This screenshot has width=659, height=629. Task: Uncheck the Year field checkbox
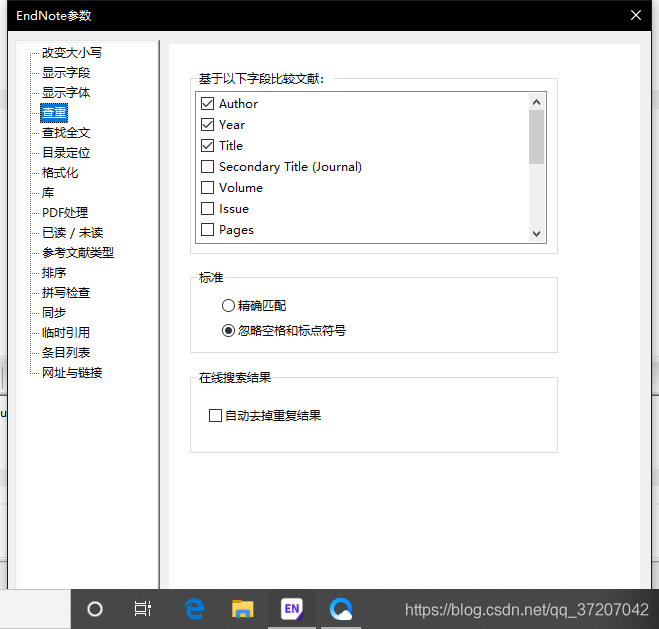(208, 124)
